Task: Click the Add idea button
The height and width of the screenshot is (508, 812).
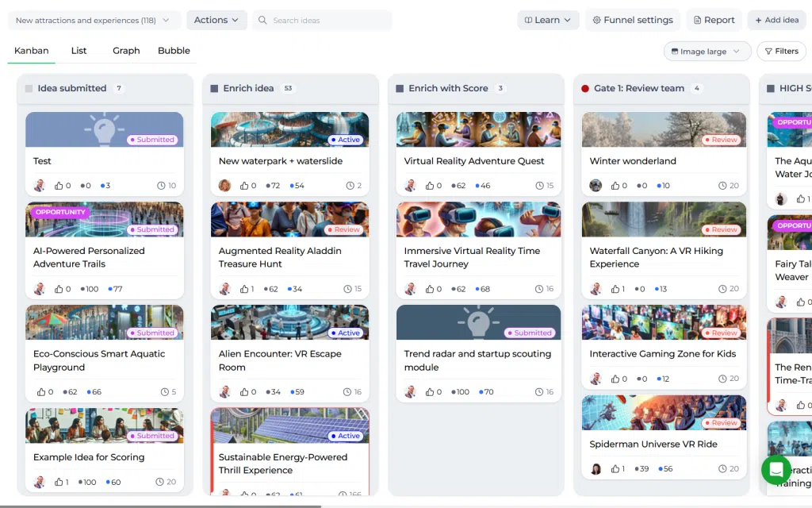Action: [777, 20]
